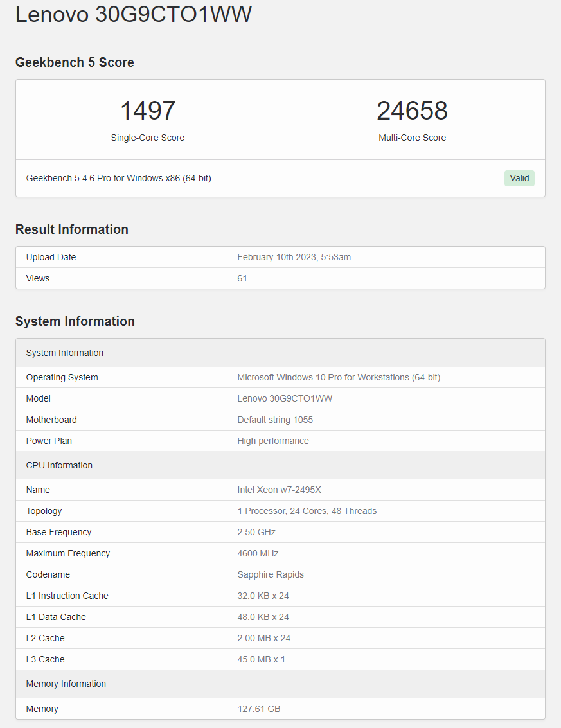Click the Codename value Sapphire Rapids
The width and height of the screenshot is (561, 728).
pyautogui.click(x=271, y=574)
